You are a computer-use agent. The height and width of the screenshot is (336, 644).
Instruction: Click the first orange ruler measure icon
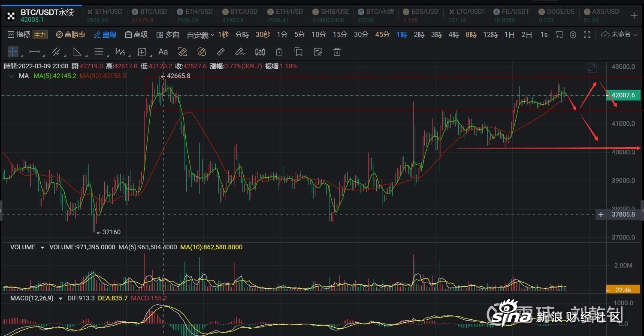pyautogui.click(x=182, y=52)
